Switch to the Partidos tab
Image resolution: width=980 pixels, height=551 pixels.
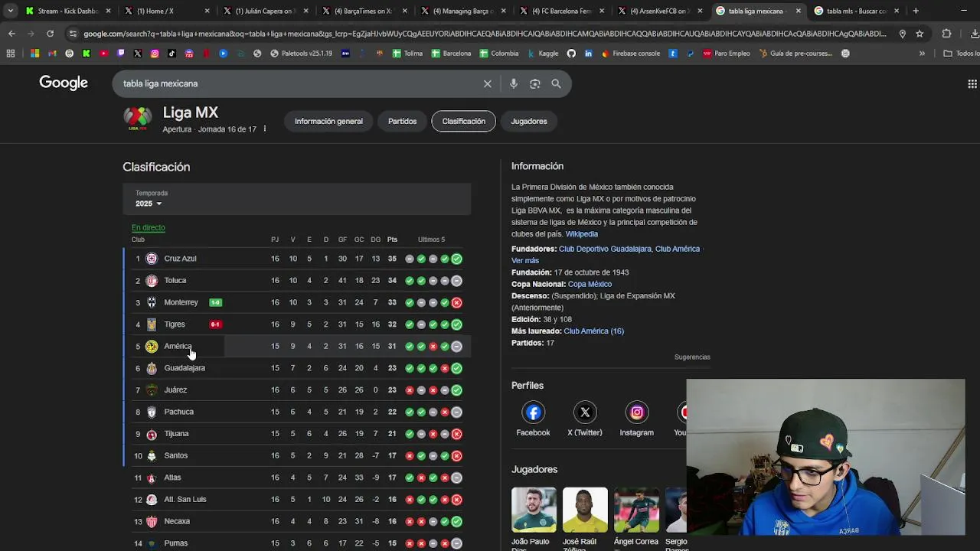402,121
